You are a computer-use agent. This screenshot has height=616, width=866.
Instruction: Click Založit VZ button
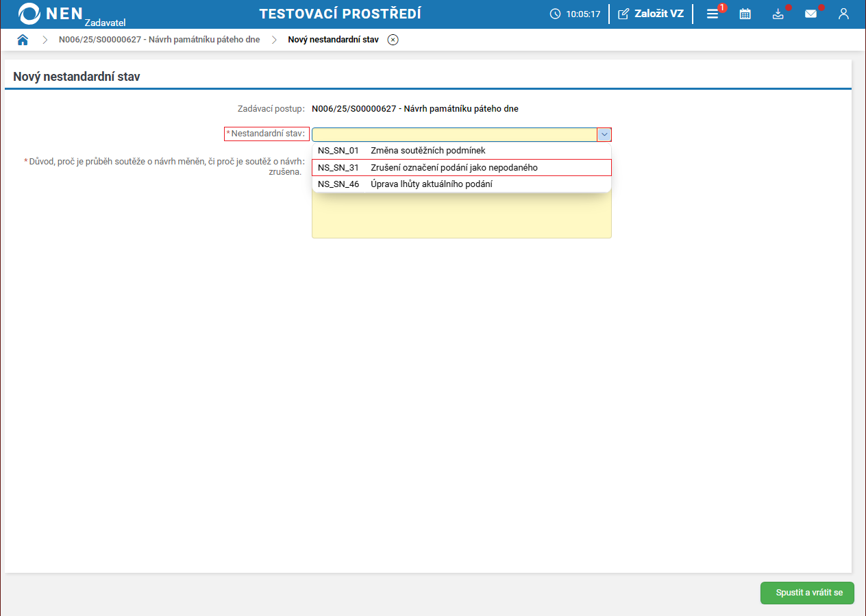pyautogui.click(x=650, y=14)
